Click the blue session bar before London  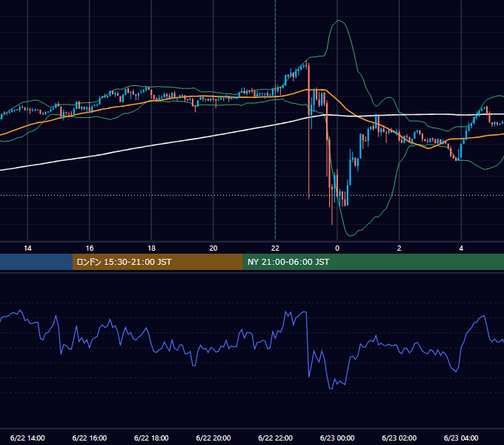[x=36, y=262]
